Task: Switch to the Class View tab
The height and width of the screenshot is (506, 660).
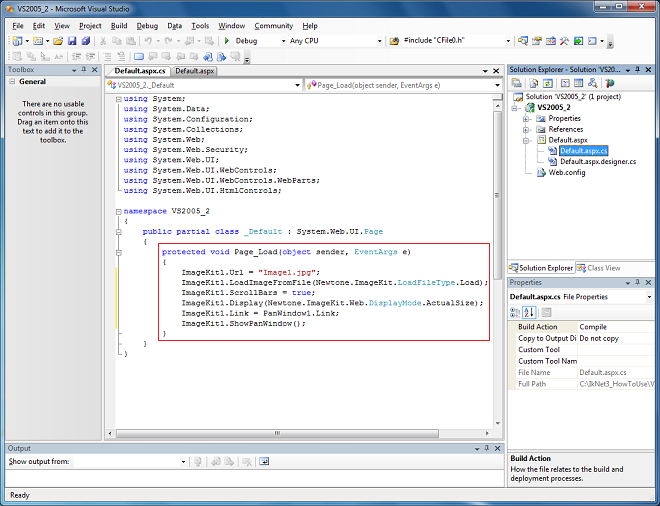Action: pyautogui.click(x=598, y=268)
